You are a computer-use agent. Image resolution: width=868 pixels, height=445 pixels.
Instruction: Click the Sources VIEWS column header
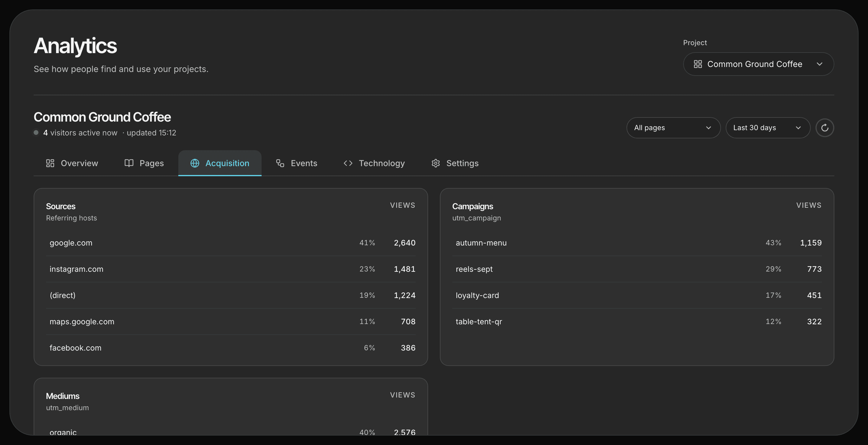[403, 205]
